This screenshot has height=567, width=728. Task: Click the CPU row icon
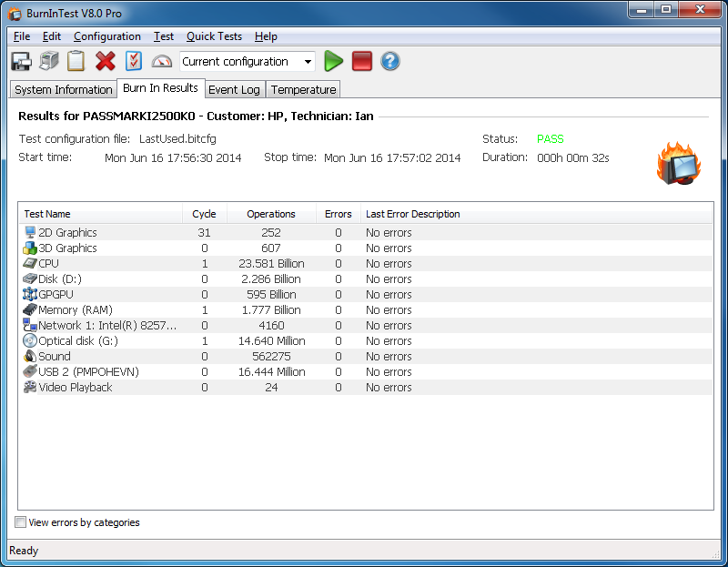coord(30,263)
